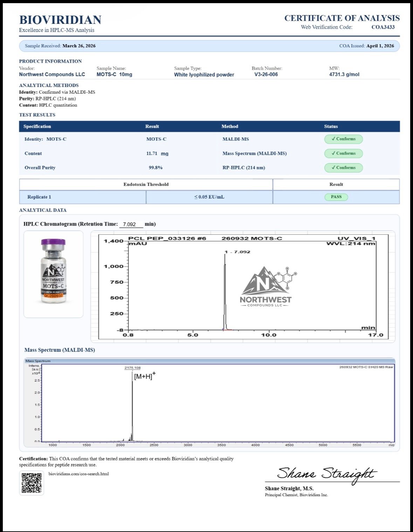Click the Mass Spectrum panel title bar

[209, 361]
